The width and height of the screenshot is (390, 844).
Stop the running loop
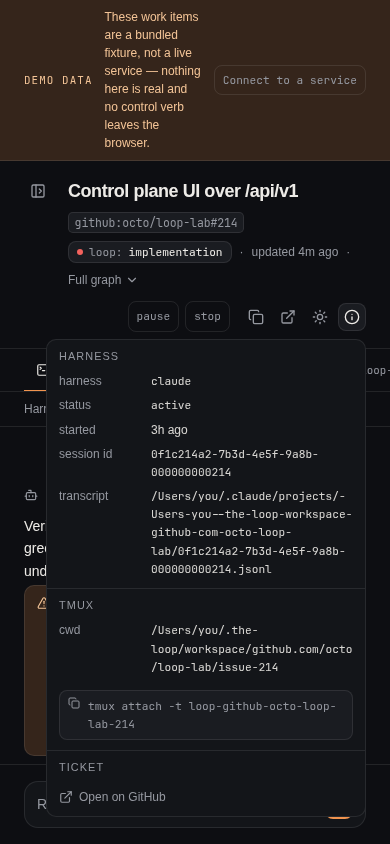click(208, 316)
